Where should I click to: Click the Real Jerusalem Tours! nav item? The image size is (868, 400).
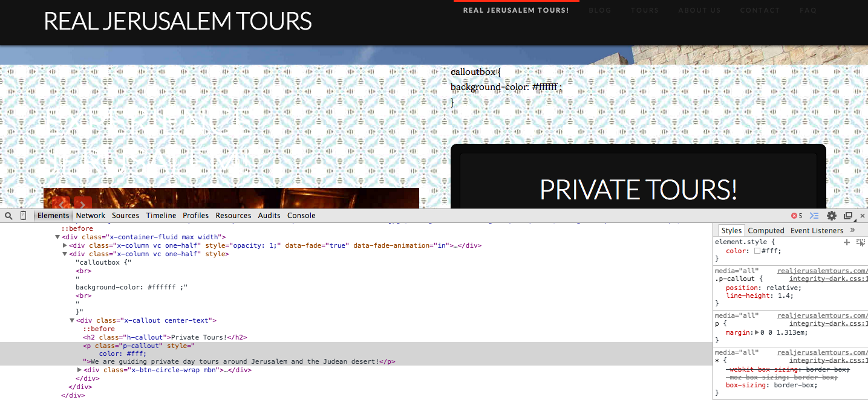(x=516, y=10)
